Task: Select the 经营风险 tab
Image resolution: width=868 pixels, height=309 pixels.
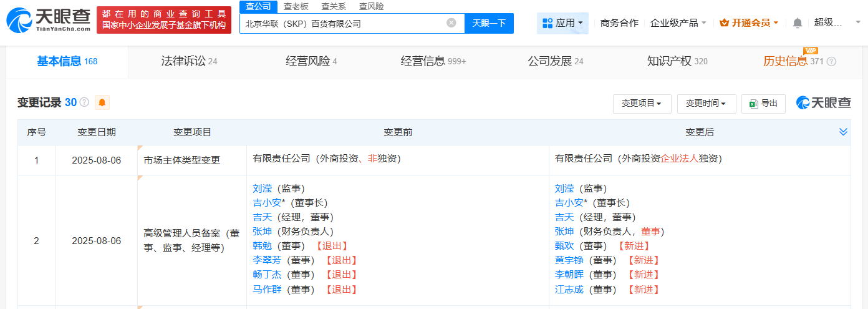Action: [x=311, y=62]
